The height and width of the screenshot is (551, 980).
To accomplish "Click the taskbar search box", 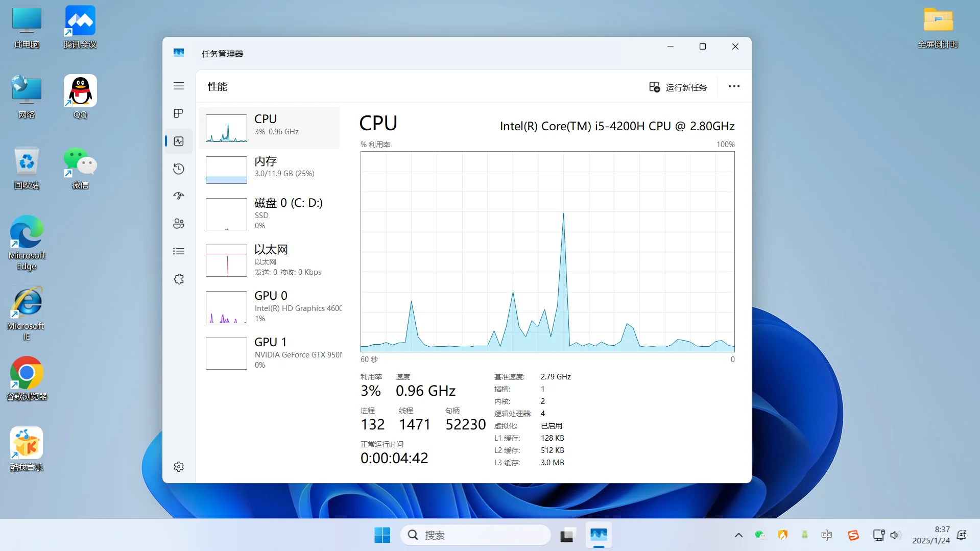I will tap(475, 535).
